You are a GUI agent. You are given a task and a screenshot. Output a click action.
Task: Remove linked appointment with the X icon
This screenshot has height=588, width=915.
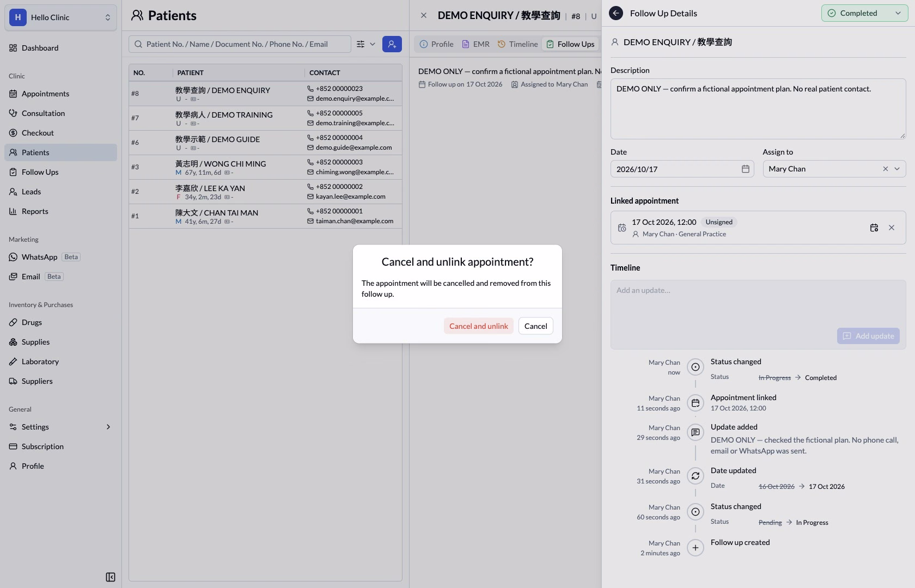tap(892, 228)
